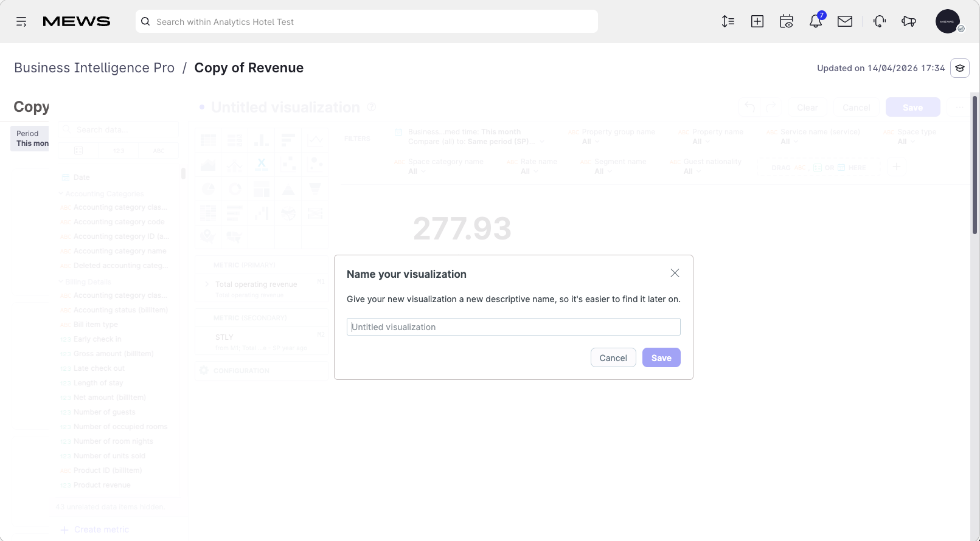980x541 pixels.
Task: Open the Rate name filter dropdown
Action: (532, 167)
